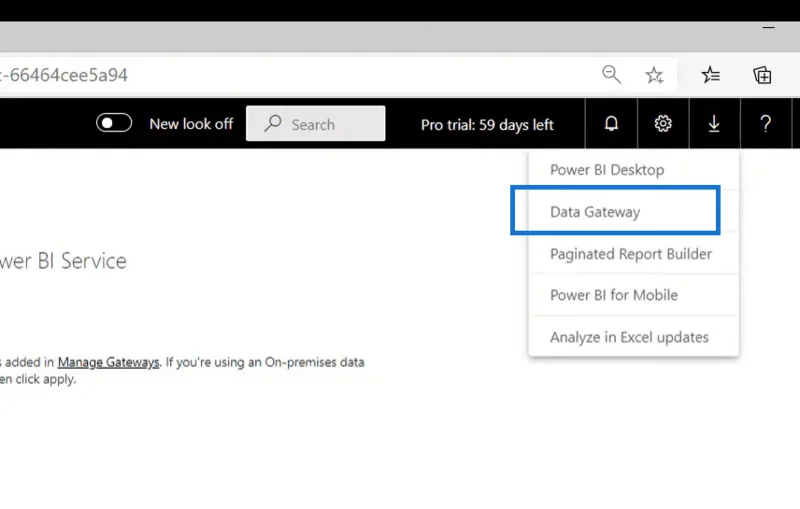Click the New look off label

coord(191,124)
